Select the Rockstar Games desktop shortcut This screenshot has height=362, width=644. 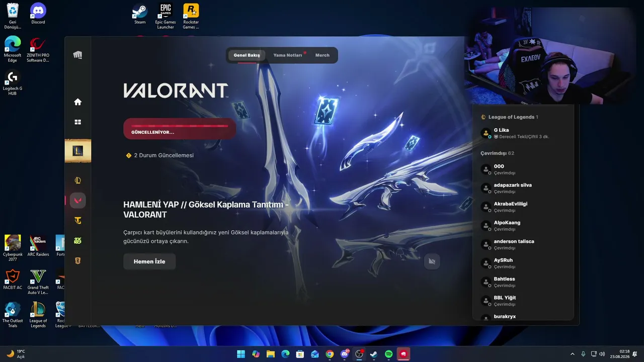click(191, 17)
